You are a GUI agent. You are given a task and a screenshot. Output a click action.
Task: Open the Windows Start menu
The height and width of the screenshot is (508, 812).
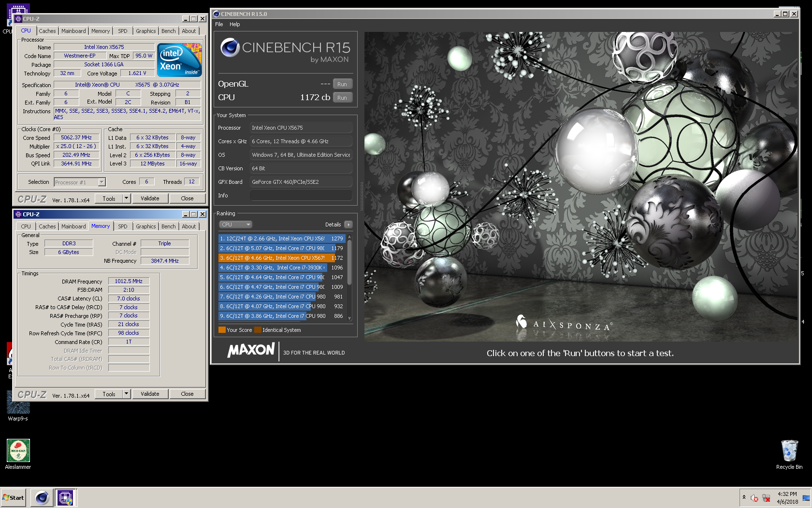[13, 497]
